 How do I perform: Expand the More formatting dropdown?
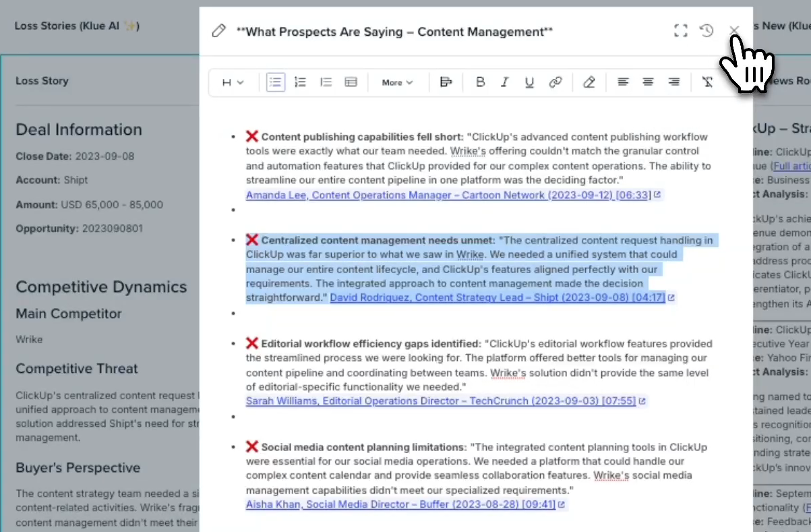[x=397, y=82]
